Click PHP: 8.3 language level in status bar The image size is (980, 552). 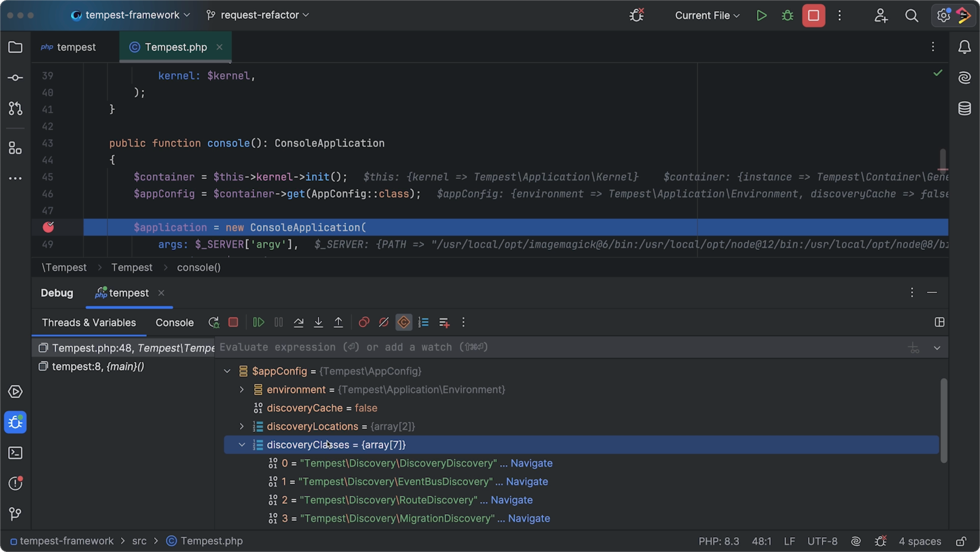tap(718, 541)
